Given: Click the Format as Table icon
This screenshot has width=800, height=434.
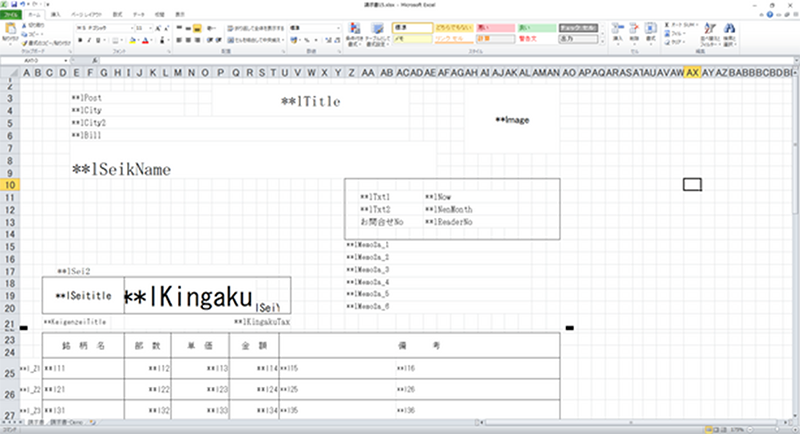Looking at the screenshot, I should tap(377, 29).
